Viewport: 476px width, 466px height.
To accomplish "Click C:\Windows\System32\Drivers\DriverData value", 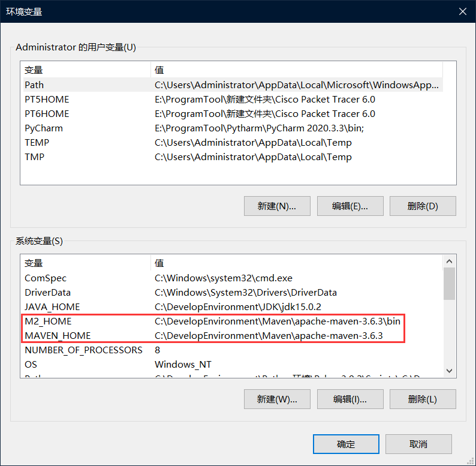I will pyautogui.click(x=246, y=292).
